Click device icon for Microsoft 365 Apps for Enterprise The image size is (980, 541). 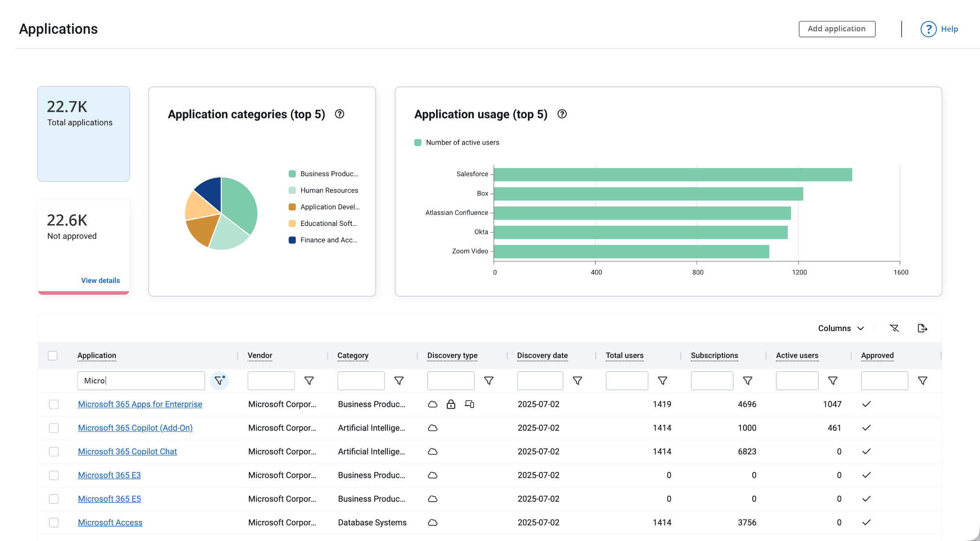point(470,404)
